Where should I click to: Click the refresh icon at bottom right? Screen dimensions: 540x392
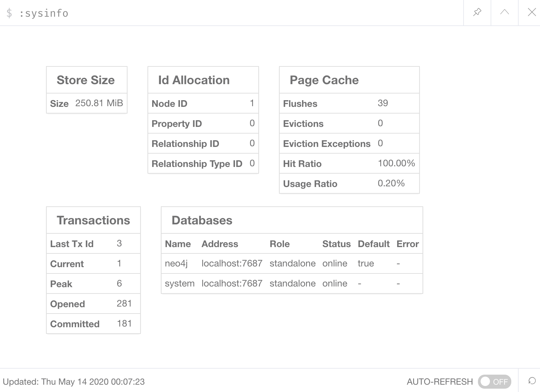pos(532,381)
